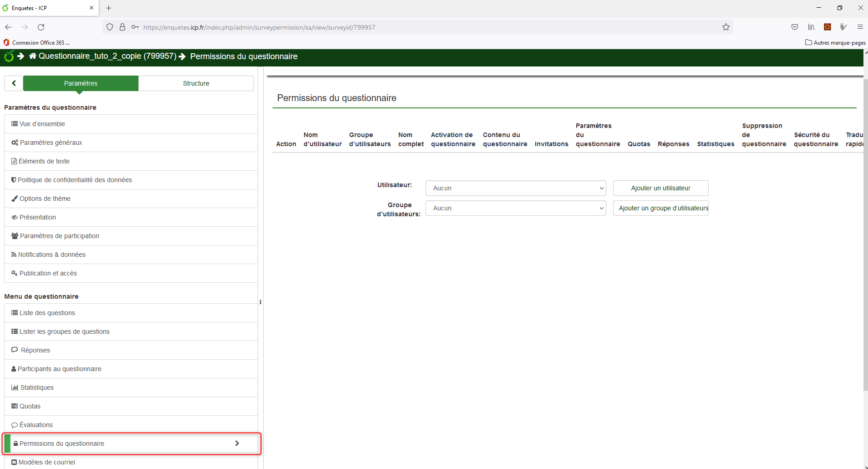
Task: Click the LimeSurvey logo icon
Action: (9, 56)
